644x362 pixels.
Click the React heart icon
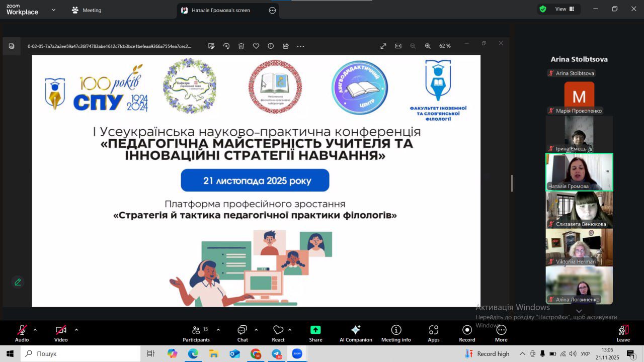(x=278, y=333)
